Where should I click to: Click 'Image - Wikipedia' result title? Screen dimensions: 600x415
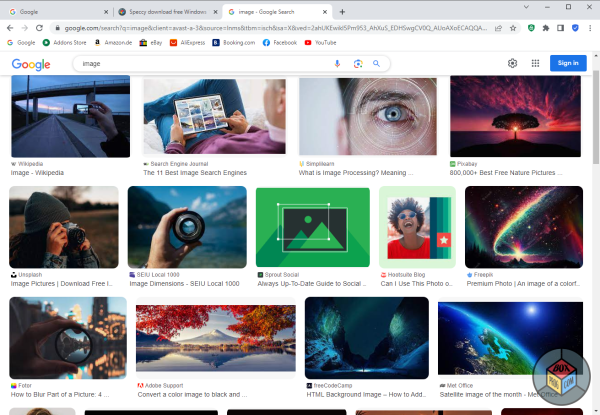[37, 173]
